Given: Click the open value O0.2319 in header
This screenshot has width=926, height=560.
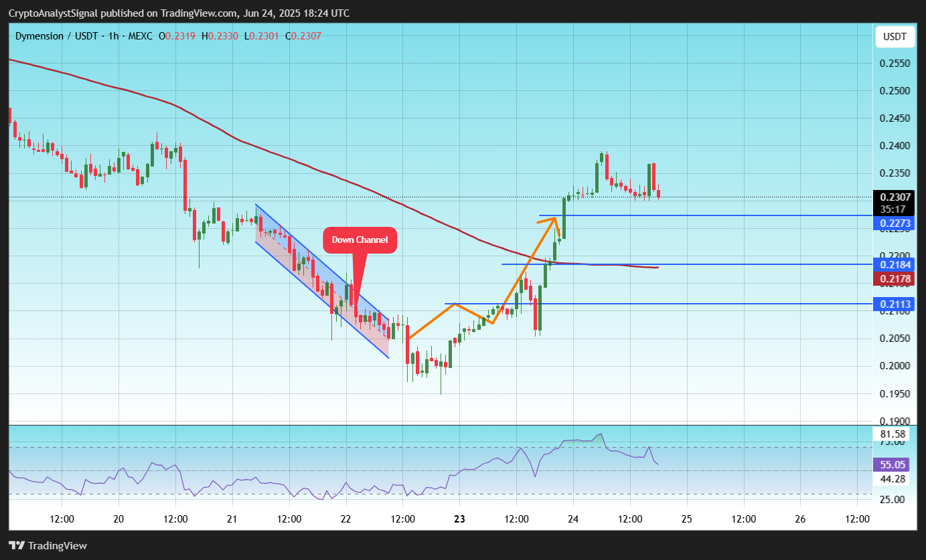Looking at the screenshot, I should point(177,36).
